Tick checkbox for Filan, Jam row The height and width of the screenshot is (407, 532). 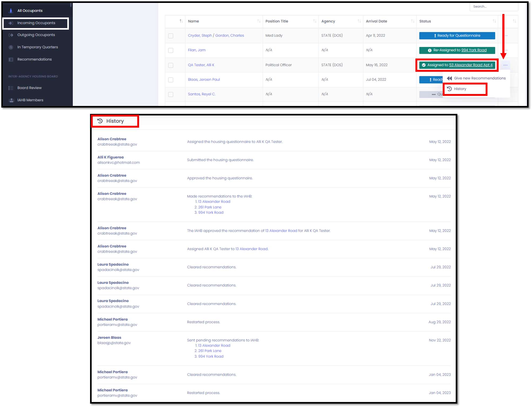pyautogui.click(x=171, y=50)
